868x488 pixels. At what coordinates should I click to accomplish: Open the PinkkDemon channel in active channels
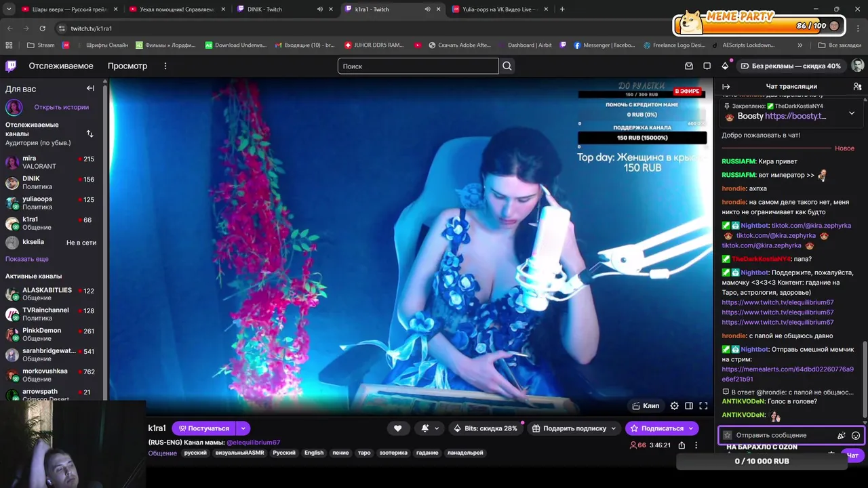point(52,334)
